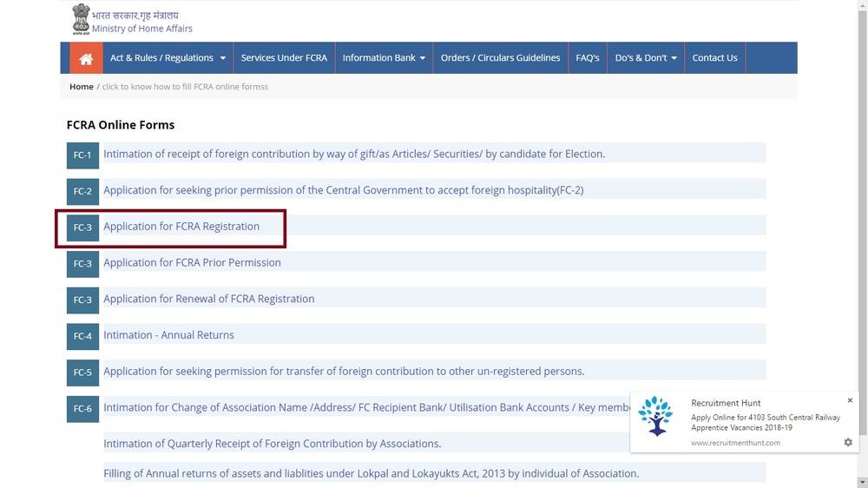Click the FCRA Online Forms heading
The image size is (868, 488).
[x=121, y=125]
